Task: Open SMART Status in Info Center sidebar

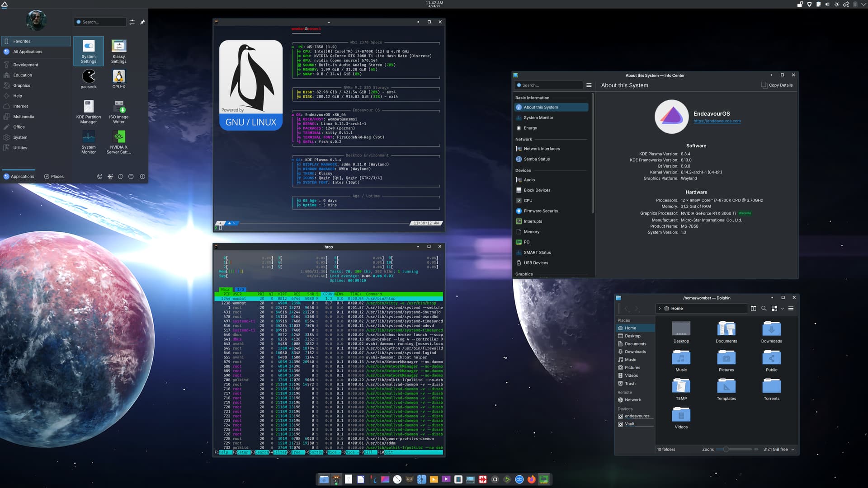Action: coord(552,253)
